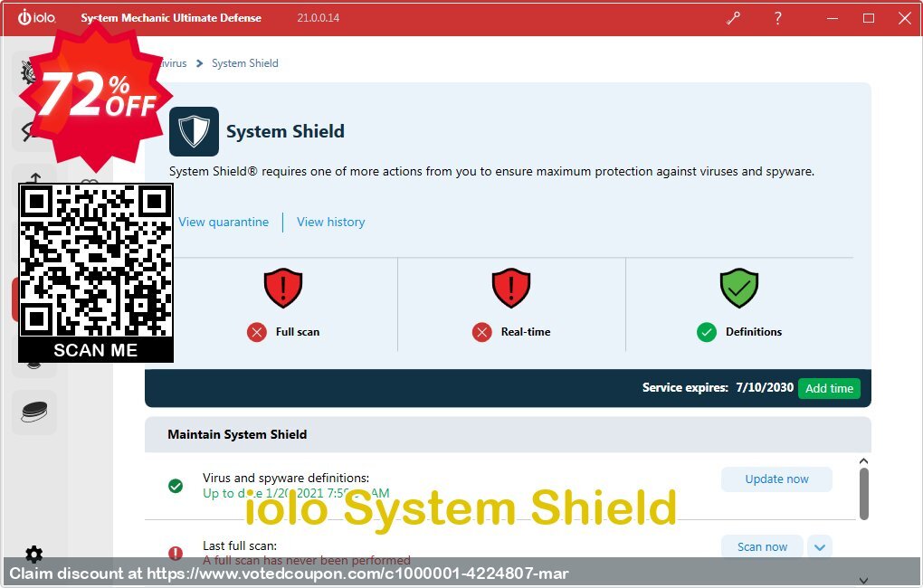Click green check beside Definitions label
The height and width of the screenshot is (588, 923).
click(x=707, y=333)
